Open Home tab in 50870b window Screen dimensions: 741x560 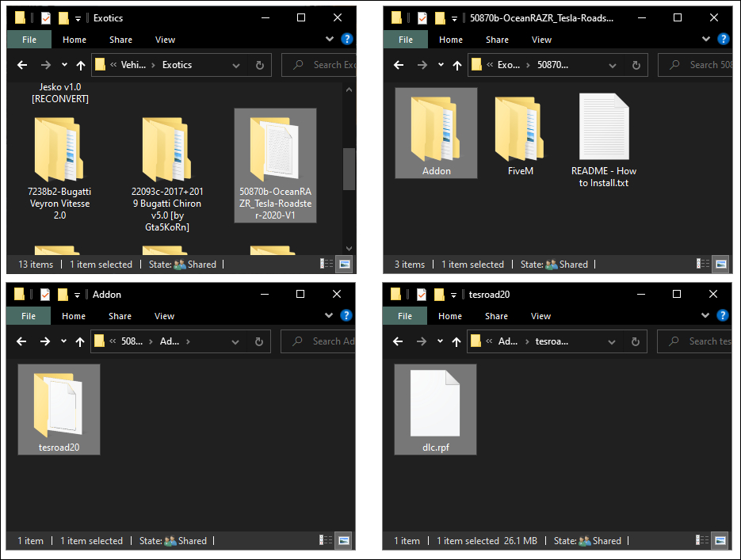[451, 40]
